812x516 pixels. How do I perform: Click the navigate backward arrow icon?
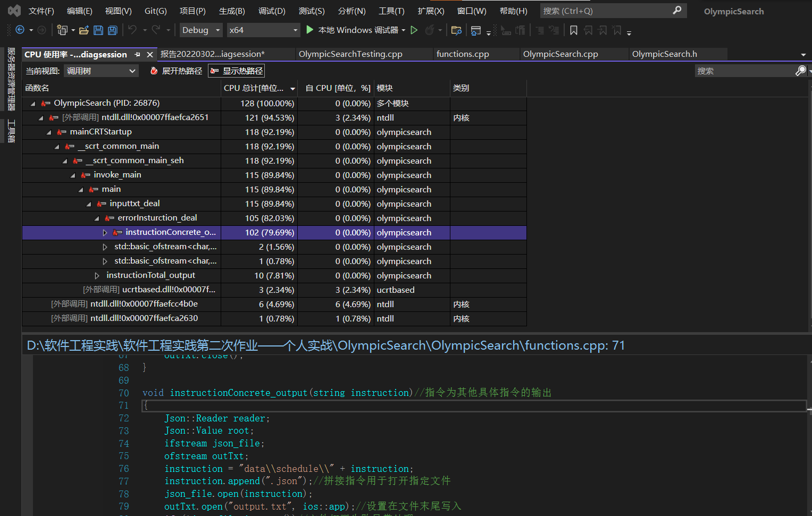[20, 30]
